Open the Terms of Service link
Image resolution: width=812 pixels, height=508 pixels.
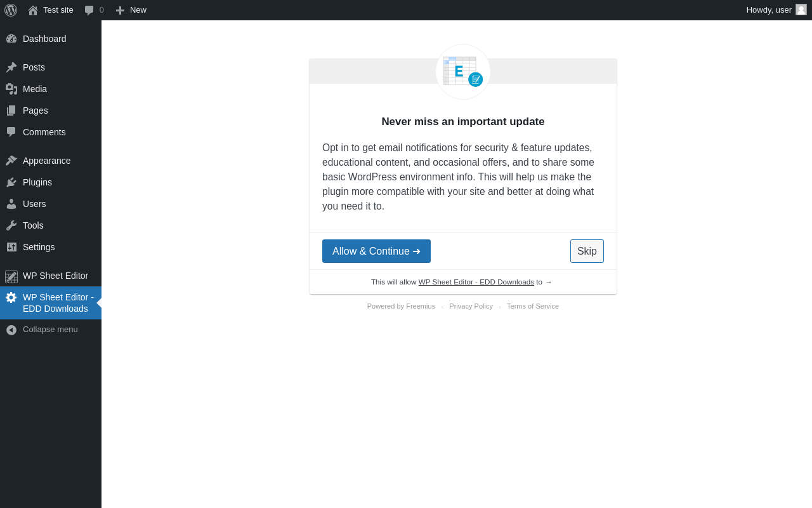(533, 306)
